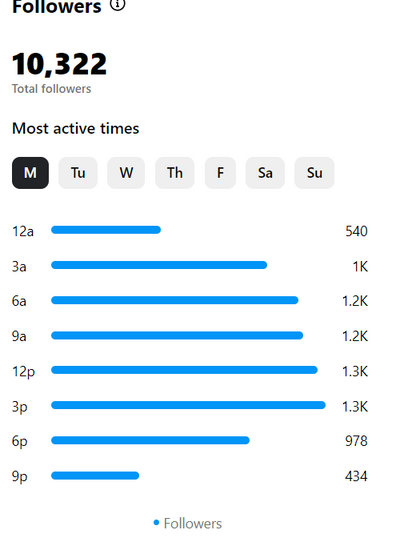Image resolution: width=396 pixels, height=538 pixels.
Task: Click the 3a activity bar
Action: [159, 265]
